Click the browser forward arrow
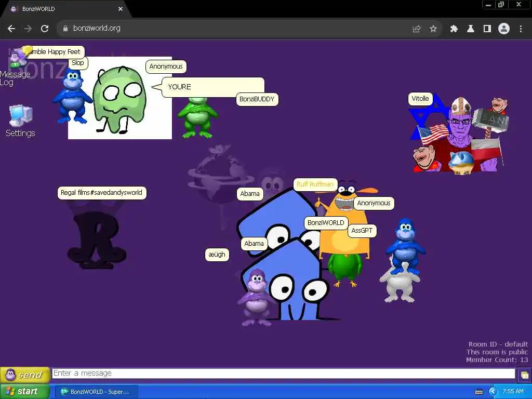The height and width of the screenshot is (399, 532). click(x=28, y=29)
